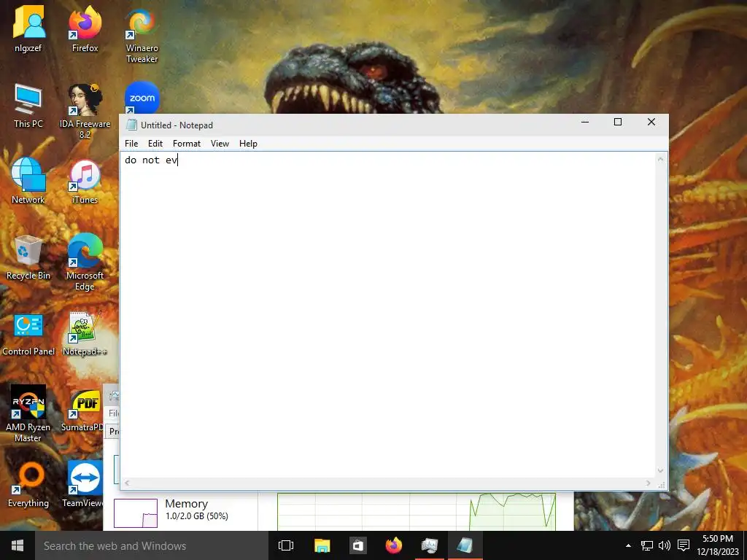Open the IDA Freeware 8.2 shortcut

pyautogui.click(x=85, y=111)
